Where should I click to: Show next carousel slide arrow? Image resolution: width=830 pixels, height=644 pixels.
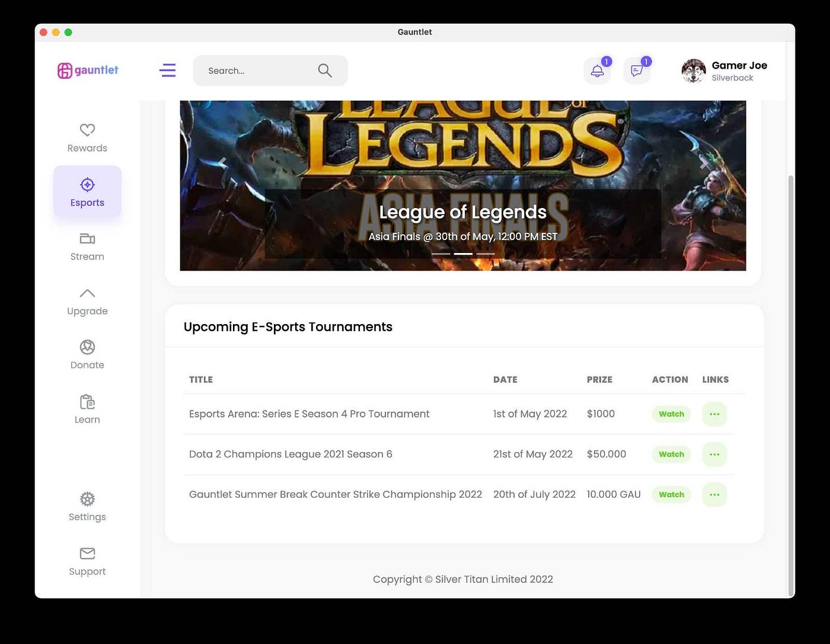(703, 162)
